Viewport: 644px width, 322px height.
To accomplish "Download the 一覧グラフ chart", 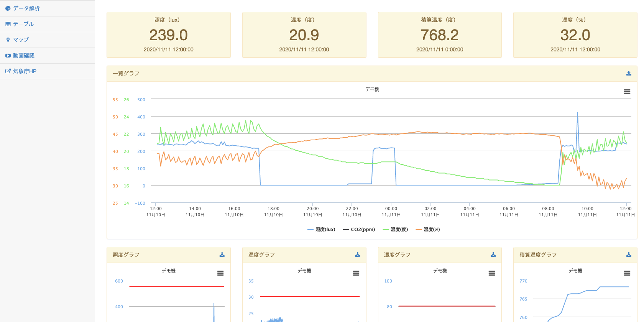I will (629, 73).
